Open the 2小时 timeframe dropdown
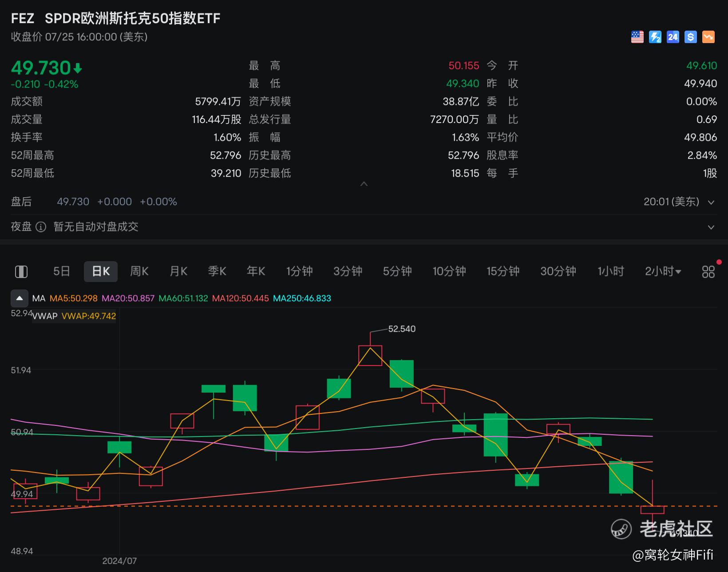 pyautogui.click(x=663, y=271)
